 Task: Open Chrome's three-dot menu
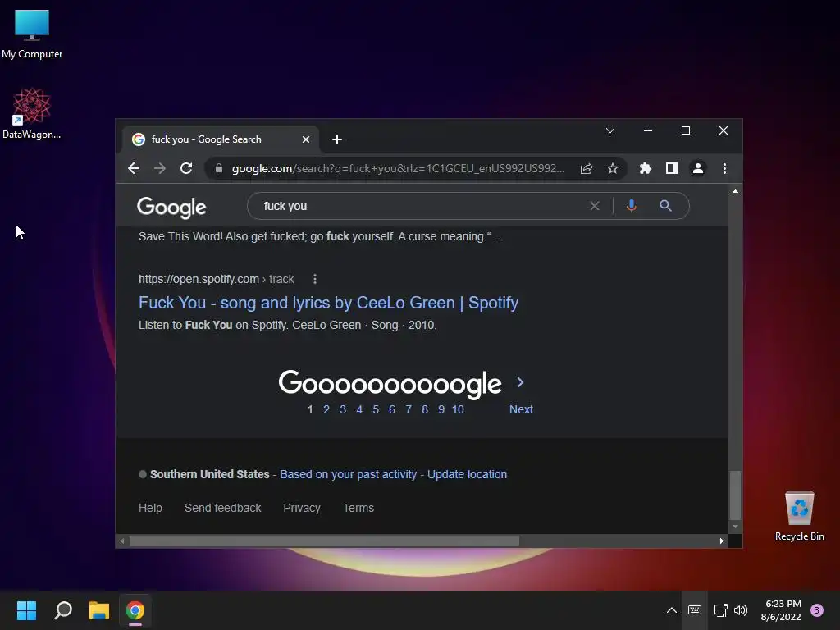[x=724, y=168]
